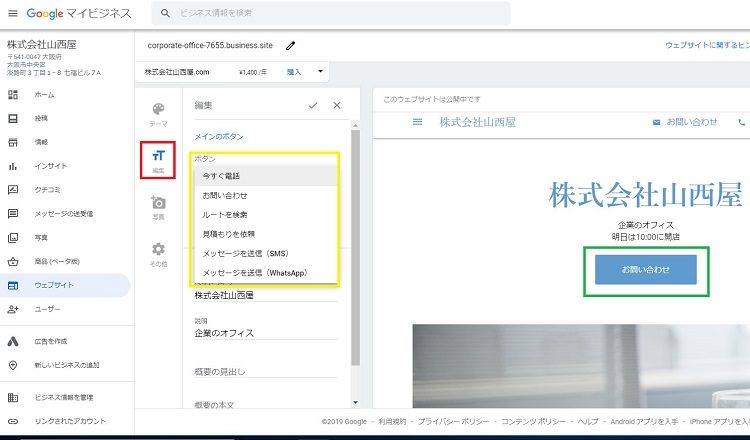Viewport: 750px width, 440px height.
Task: Open 情報 in the sidebar
Action: coord(41,142)
